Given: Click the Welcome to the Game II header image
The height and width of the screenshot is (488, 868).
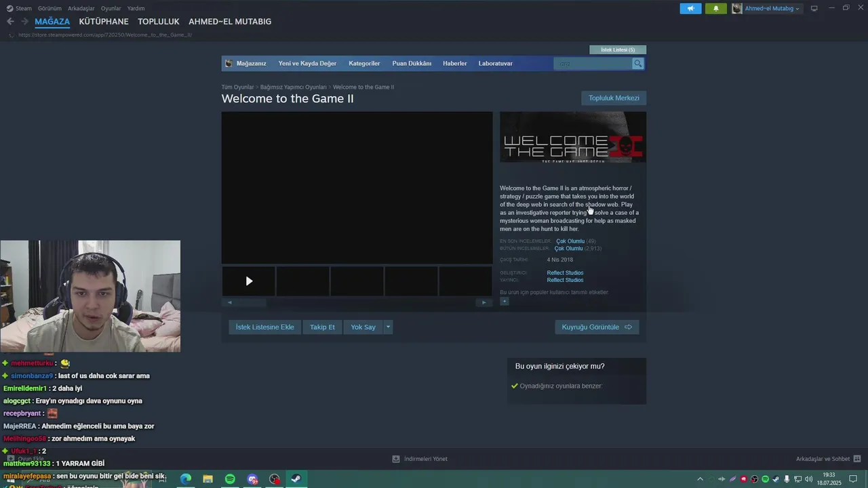Looking at the screenshot, I should (x=573, y=137).
